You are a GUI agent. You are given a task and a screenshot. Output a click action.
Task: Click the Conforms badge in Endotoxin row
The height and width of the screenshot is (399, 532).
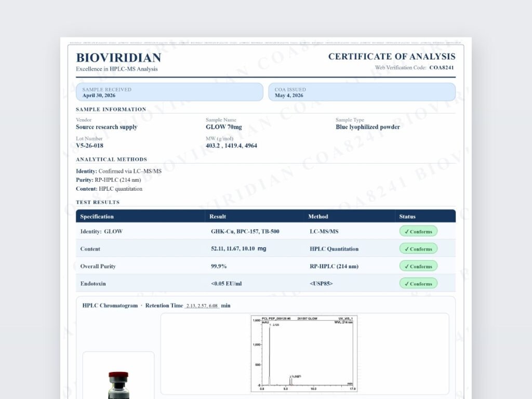[x=418, y=283]
